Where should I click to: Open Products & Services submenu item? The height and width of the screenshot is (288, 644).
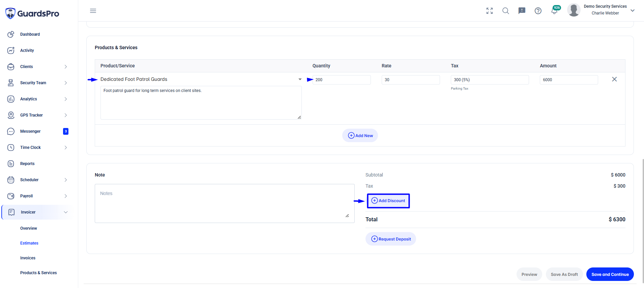coord(38,273)
